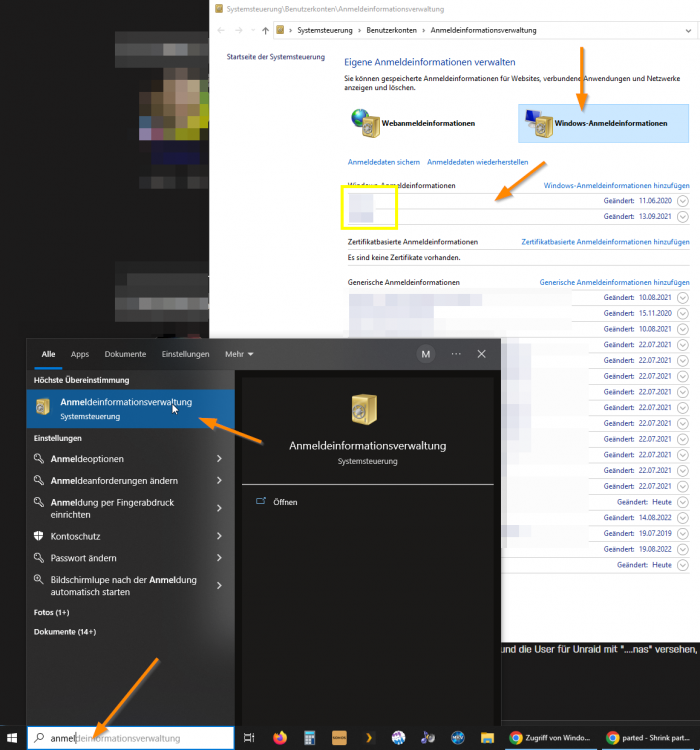Click Anmeldedaten sichern link

coord(384,162)
